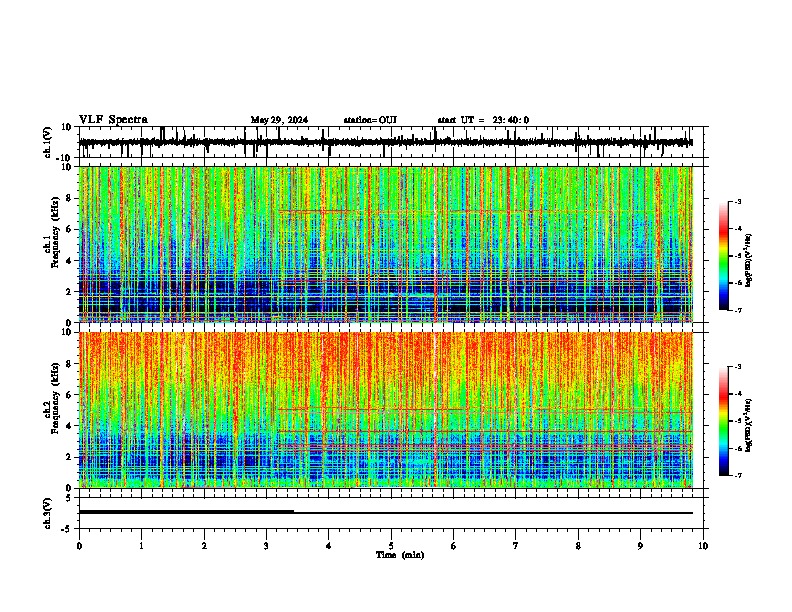Click the ch.3 voltage trace line
The height and width of the screenshot is (612, 792).
coord(386,512)
